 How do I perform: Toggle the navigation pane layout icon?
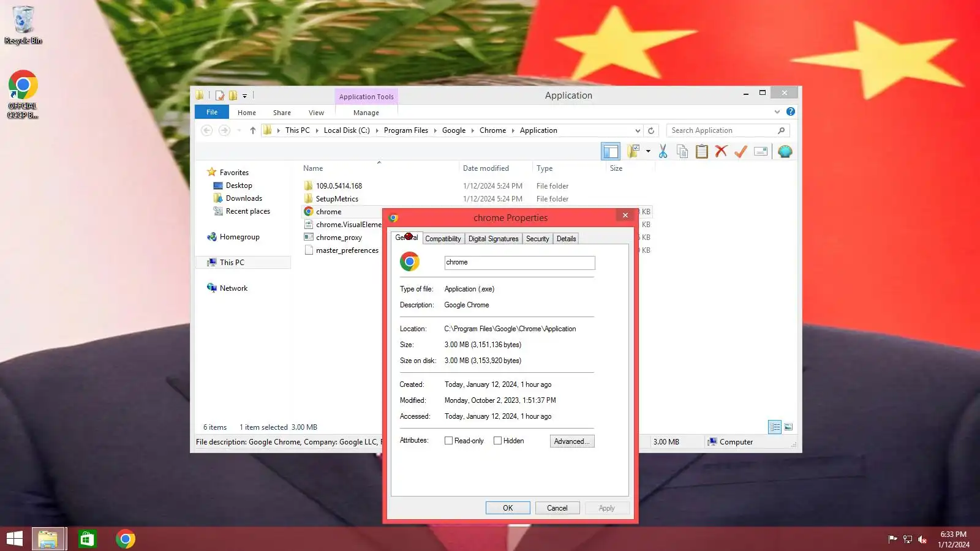[611, 151]
